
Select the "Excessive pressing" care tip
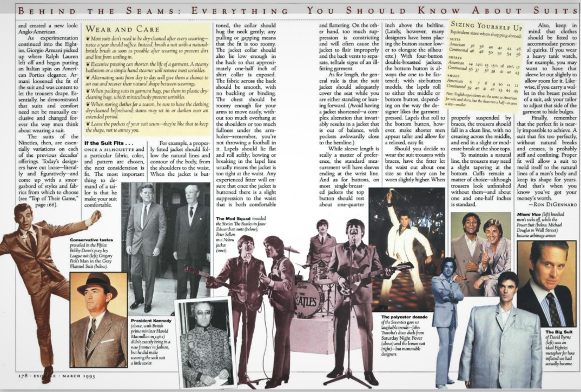tap(147, 67)
